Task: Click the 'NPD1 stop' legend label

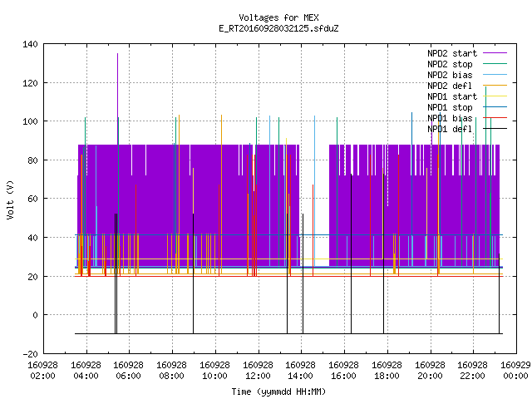Action: [x=450, y=107]
